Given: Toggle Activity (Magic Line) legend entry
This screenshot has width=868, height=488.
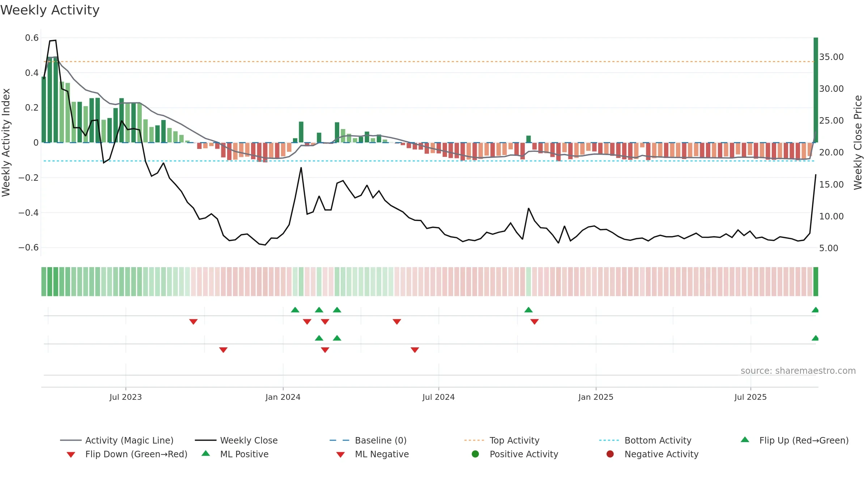Looking at the screenshot, I should 117,440.
